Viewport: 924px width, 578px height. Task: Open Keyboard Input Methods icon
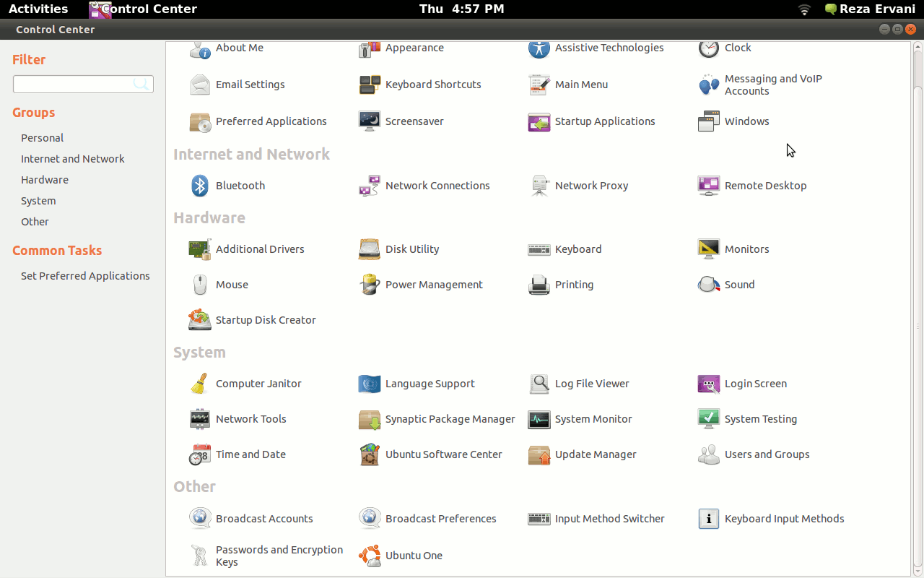click(x=709, y=519)
